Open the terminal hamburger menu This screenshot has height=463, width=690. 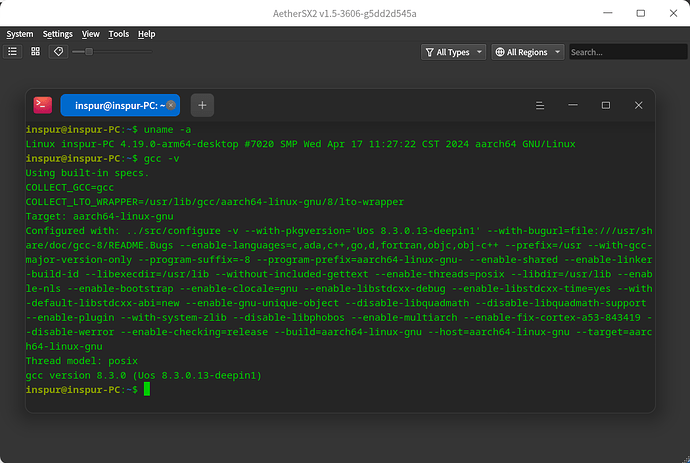point(540,105)
